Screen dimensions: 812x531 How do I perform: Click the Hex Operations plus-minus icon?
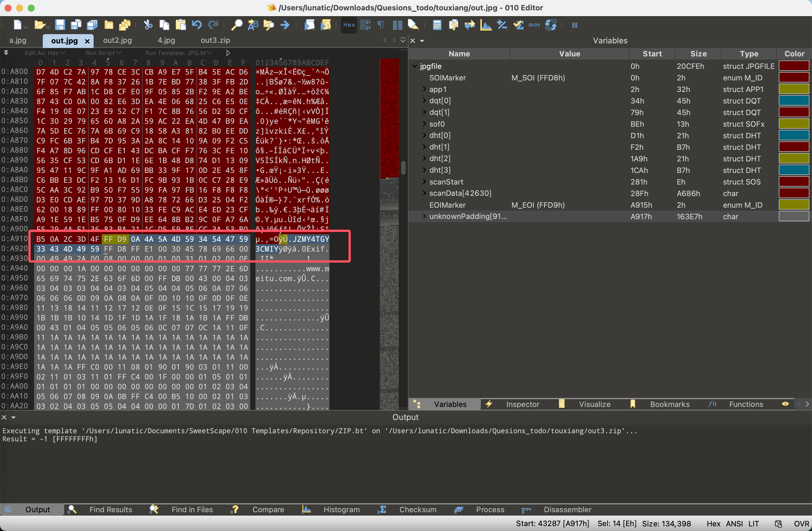tap(502, 25)
